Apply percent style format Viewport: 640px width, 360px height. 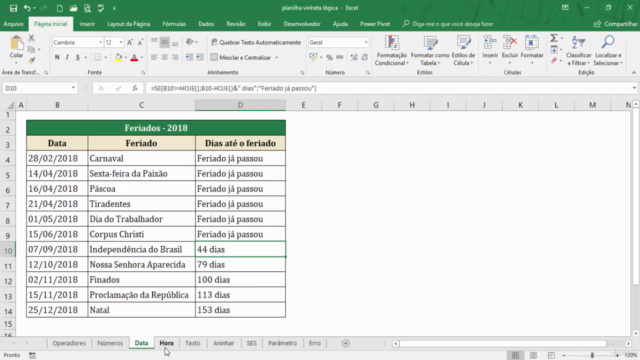click(329, 58)
